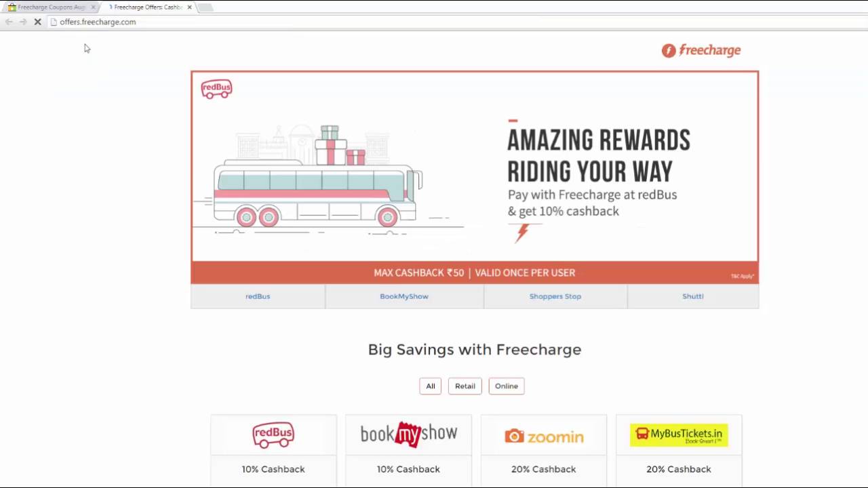Click zoomin card's 20% Cashback text
Viewport: 868px width, 488px height.
[x=544, y=469]
